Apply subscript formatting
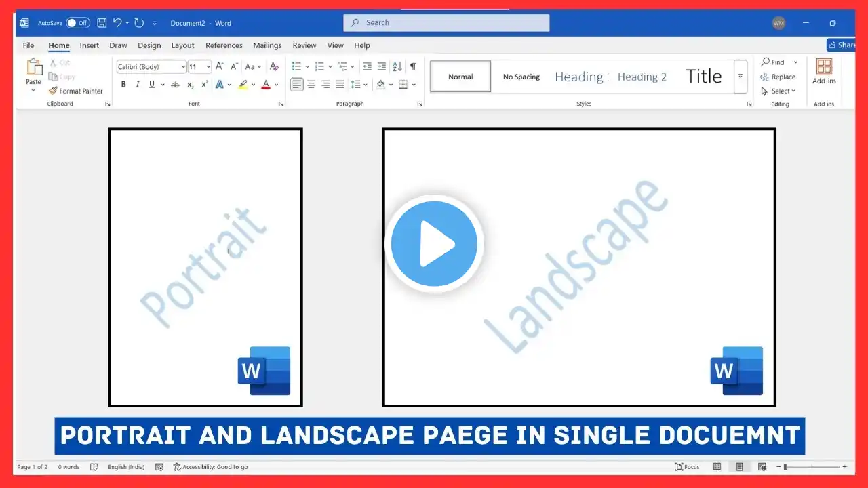 [x=191, y=85]
